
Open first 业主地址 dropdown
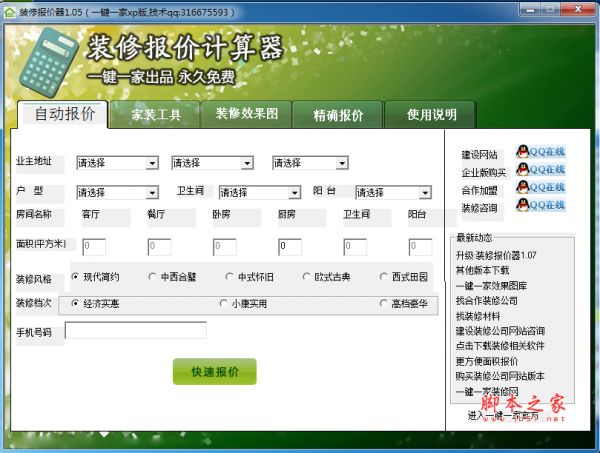coord(116,163)
